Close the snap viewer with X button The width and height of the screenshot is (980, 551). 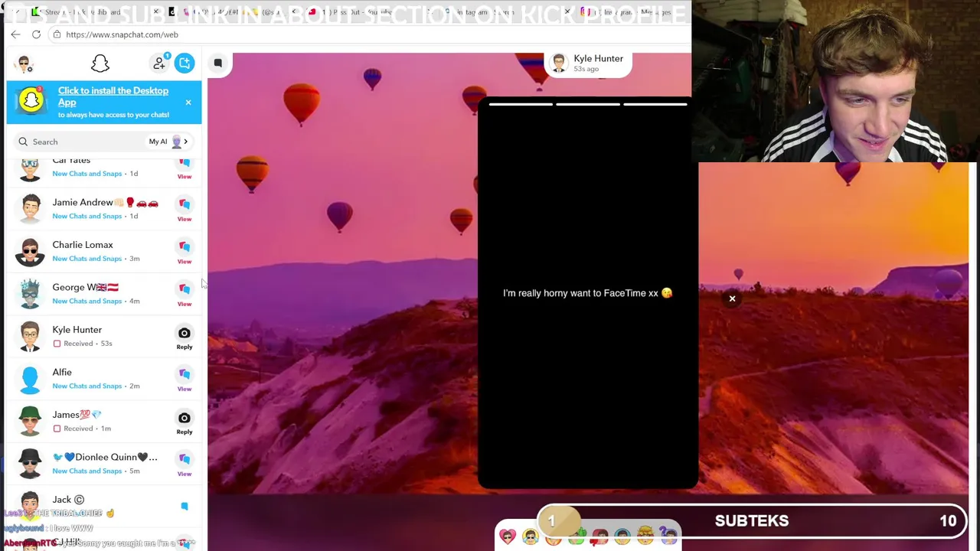click(732, 299)
